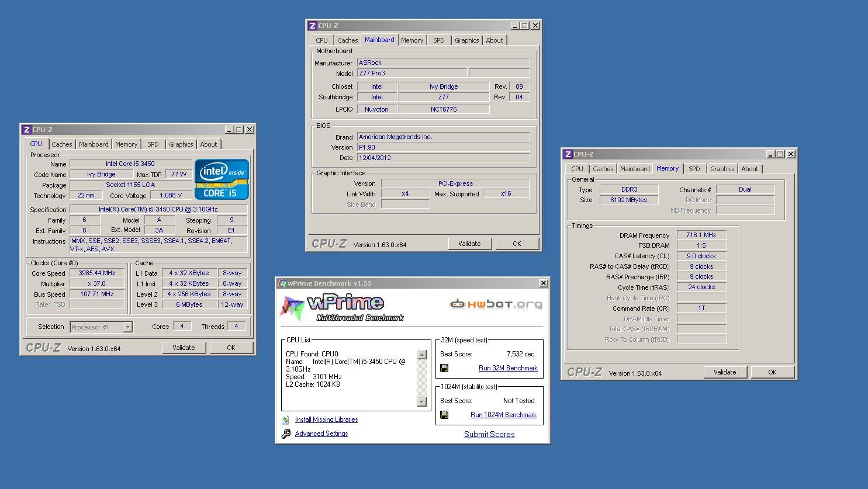Open the Processor #1 selection dropdown
Screen dimensions: 868x489
click(x=127, y=327)
